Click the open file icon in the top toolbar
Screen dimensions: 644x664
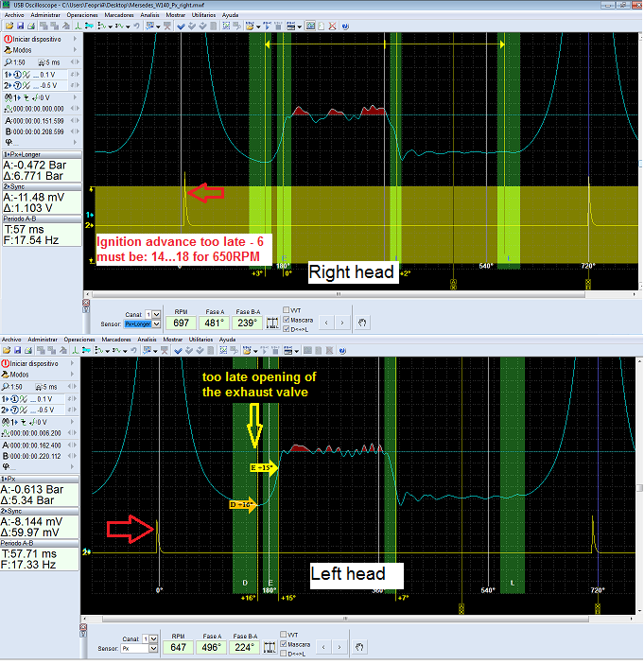click(x=9, y=26)
